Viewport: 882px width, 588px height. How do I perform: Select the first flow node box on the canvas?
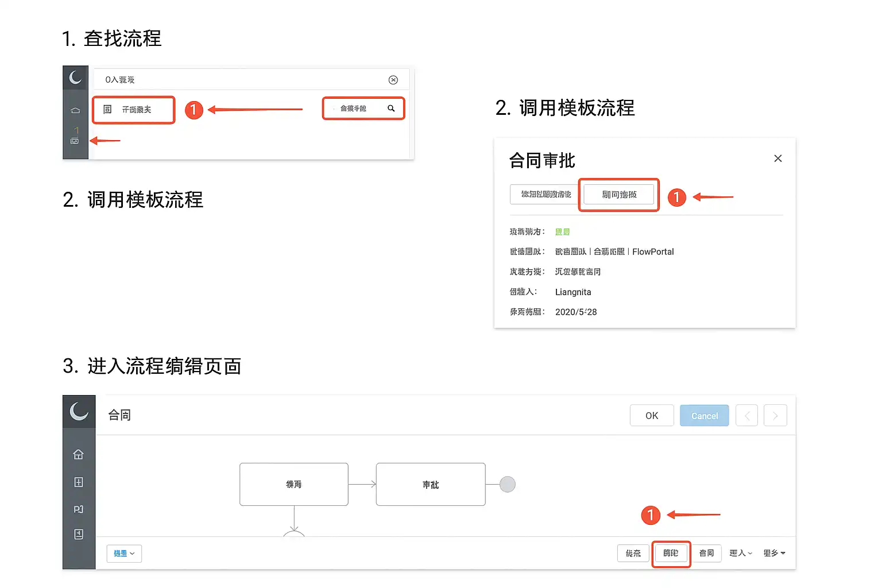[x=294, y=484]
